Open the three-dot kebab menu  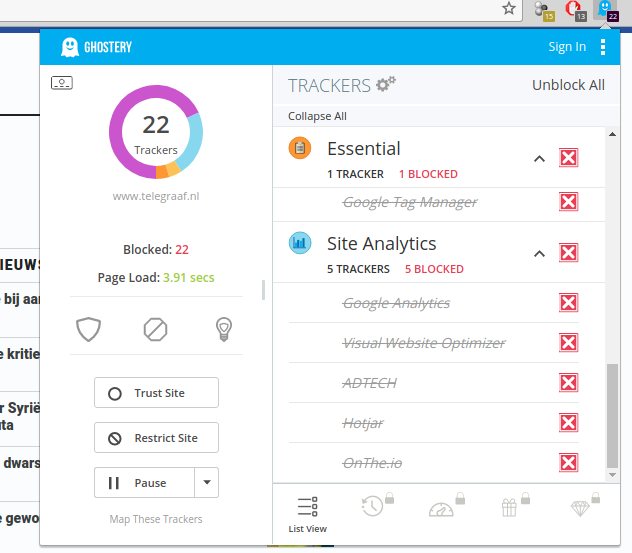[603, 47]
